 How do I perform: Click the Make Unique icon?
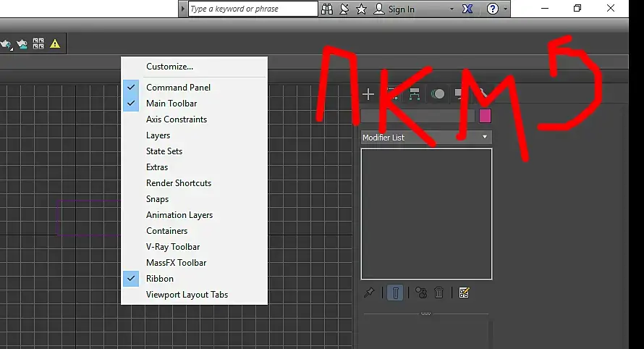click(x=421, y=293)
